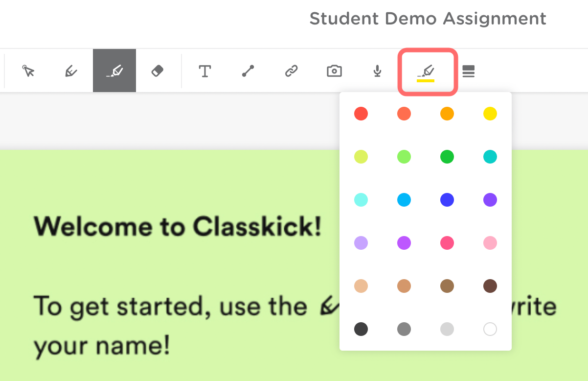Open the line thickness menu
The image size is (588, 381).
[469, 71]
